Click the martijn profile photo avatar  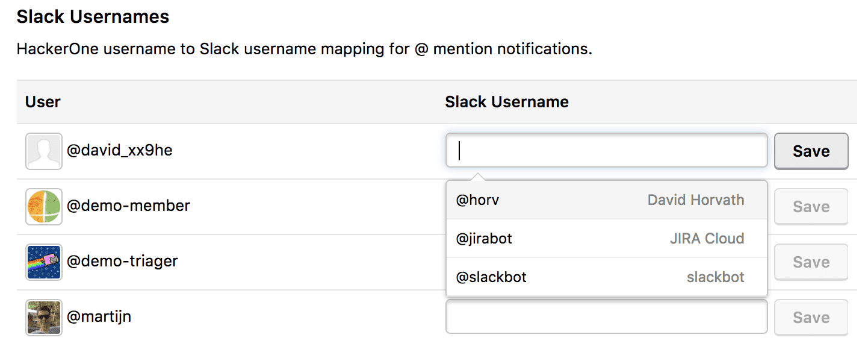coord(44,317)
